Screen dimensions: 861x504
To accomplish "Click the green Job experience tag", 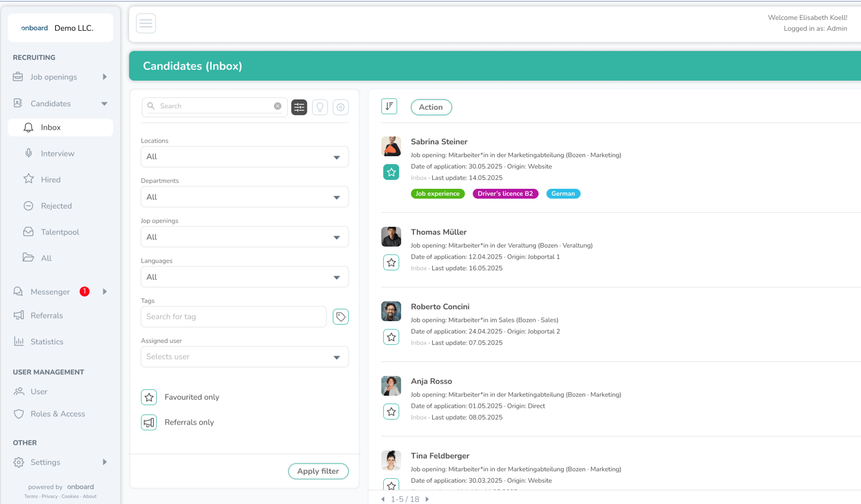I will tap(437, 194).
